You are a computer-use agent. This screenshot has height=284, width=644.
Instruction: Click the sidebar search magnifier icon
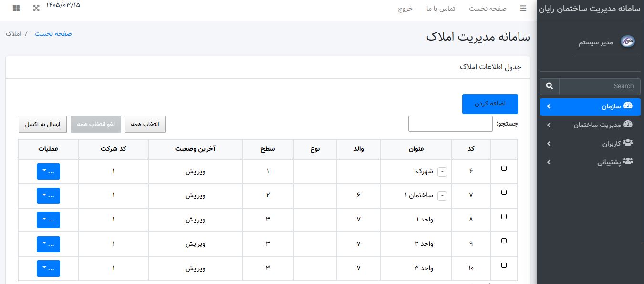pos(550,86)
